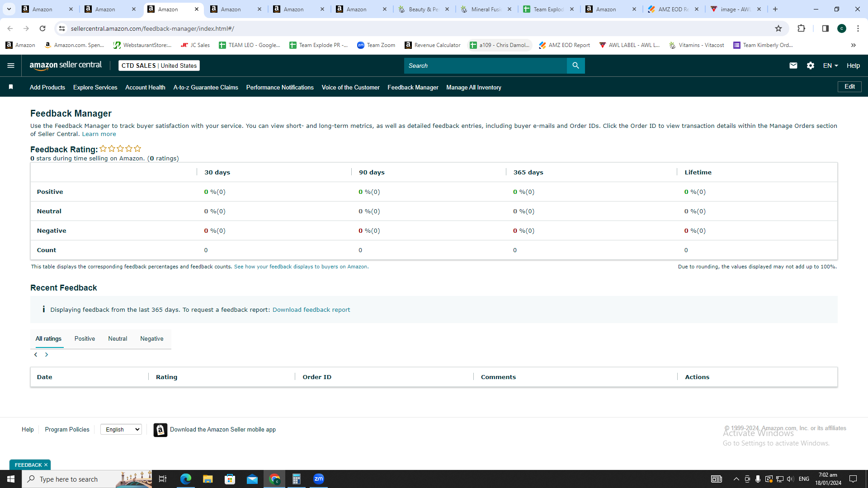Viewport: 868px width, 488px height.
Task: Open Feedback Manager menu item
Action: [413, 87]
